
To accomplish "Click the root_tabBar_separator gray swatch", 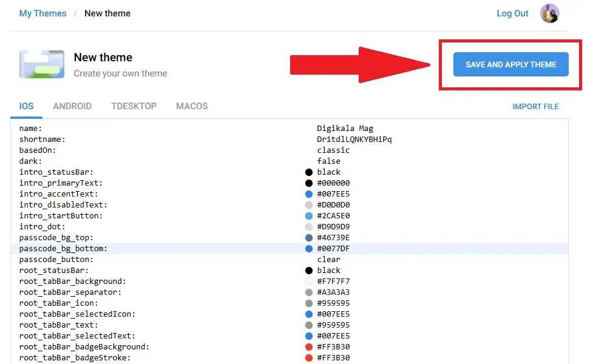I will coord(309,292).
